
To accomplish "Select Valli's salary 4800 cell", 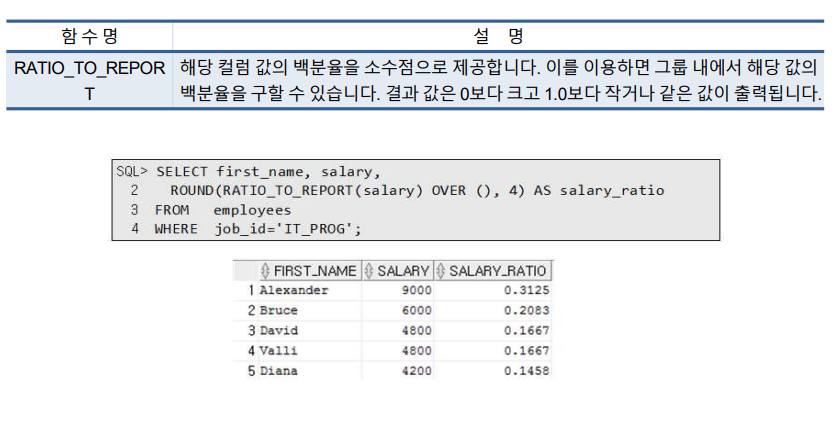I will tap(416, 351).
